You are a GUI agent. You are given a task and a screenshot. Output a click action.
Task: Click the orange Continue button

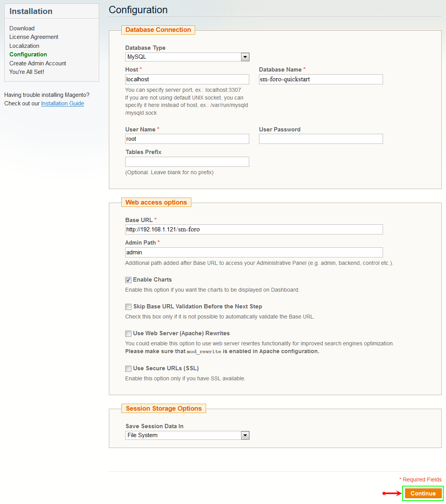coord(423,493)
